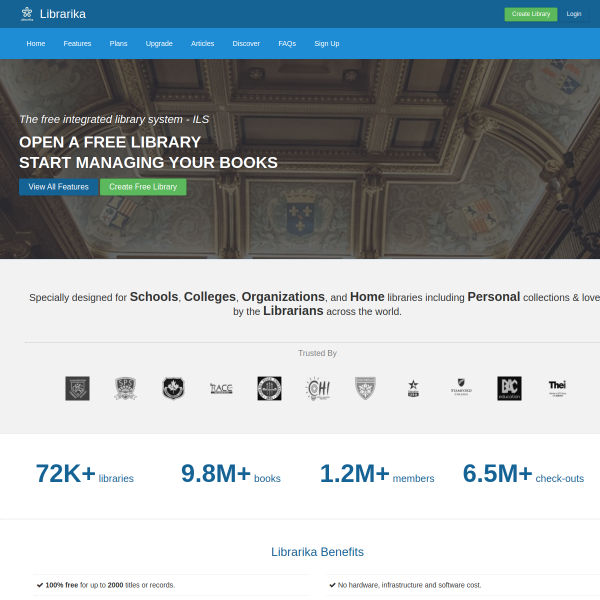Click the 'OPEN A FREE LIBRARY' headline

110,142
